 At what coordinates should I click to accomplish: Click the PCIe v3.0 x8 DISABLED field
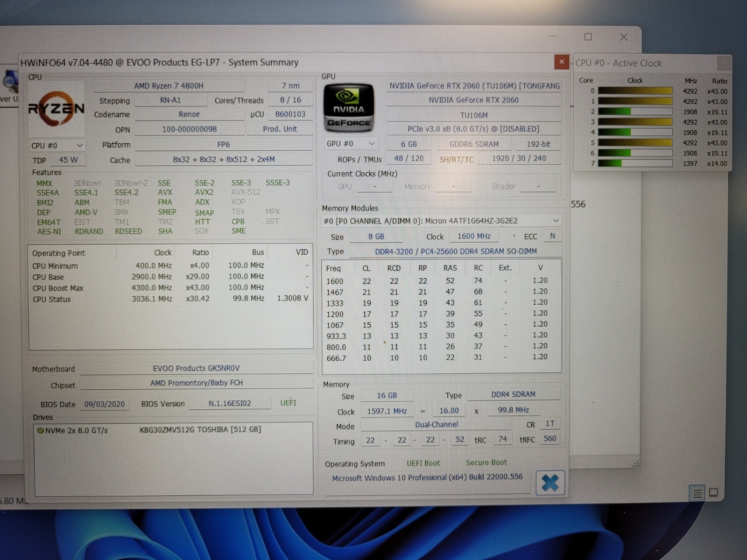click(x=474, y=129)
